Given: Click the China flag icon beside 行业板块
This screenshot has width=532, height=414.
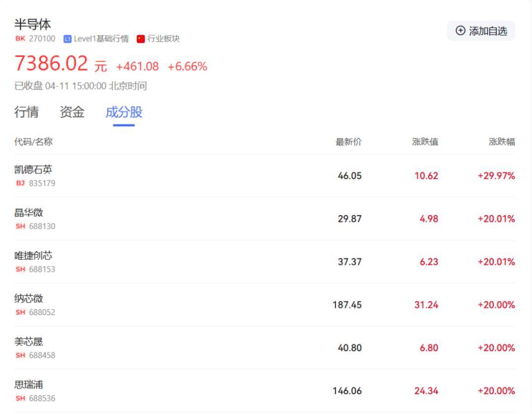Looking at the screenshot, I should (141, 39).
